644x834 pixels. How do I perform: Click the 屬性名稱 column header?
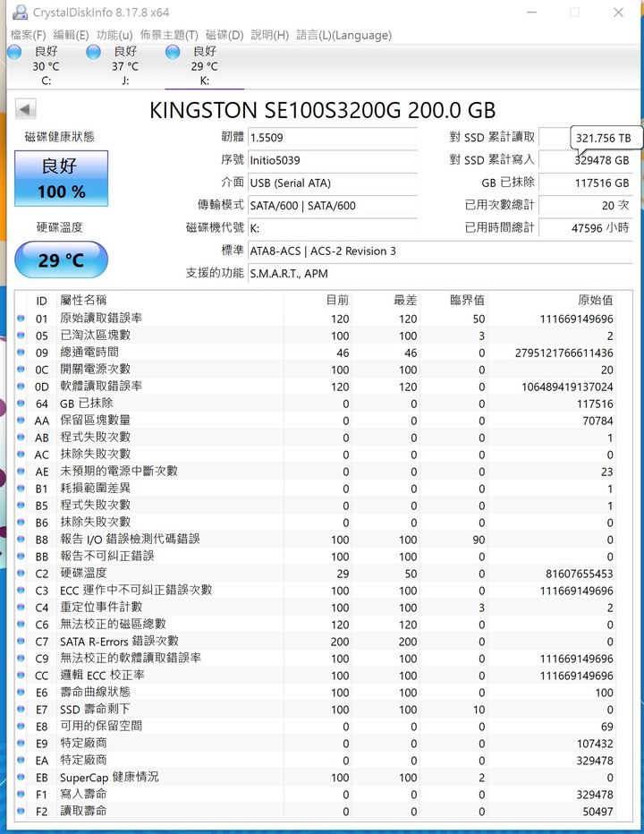(x=170, y=301)
